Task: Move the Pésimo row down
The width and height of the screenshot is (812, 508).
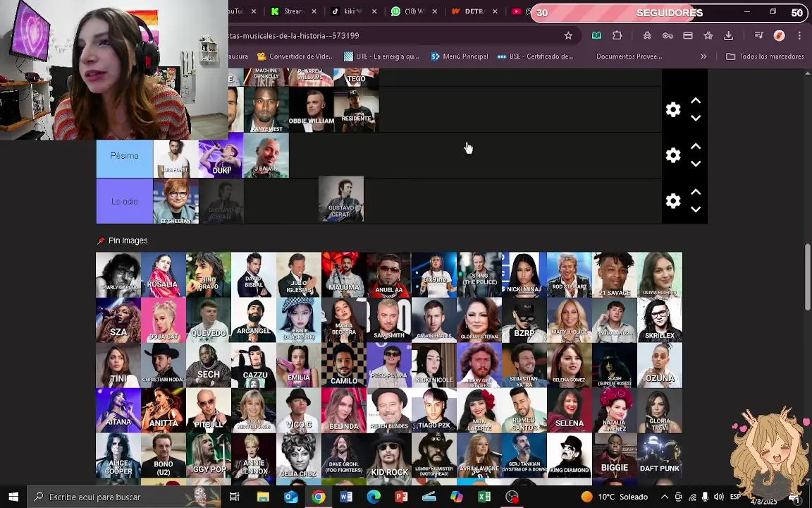Action: click(x=696, y=164)
